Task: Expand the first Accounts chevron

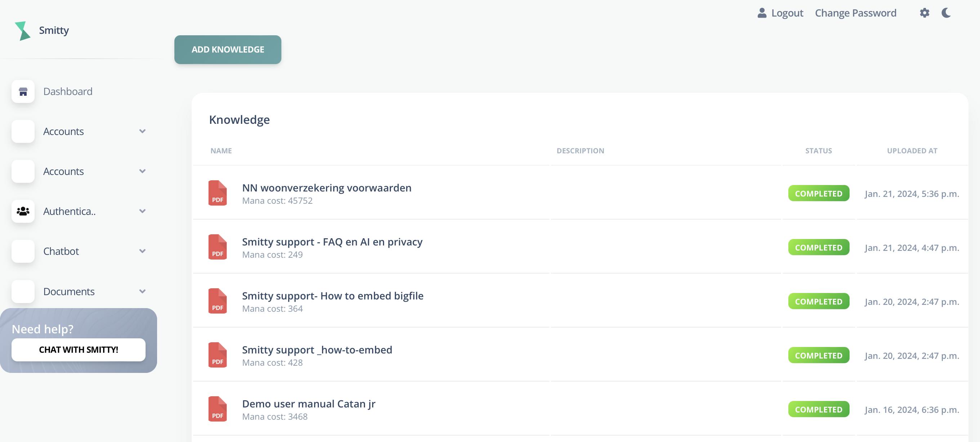Action: tap(142, 131)
